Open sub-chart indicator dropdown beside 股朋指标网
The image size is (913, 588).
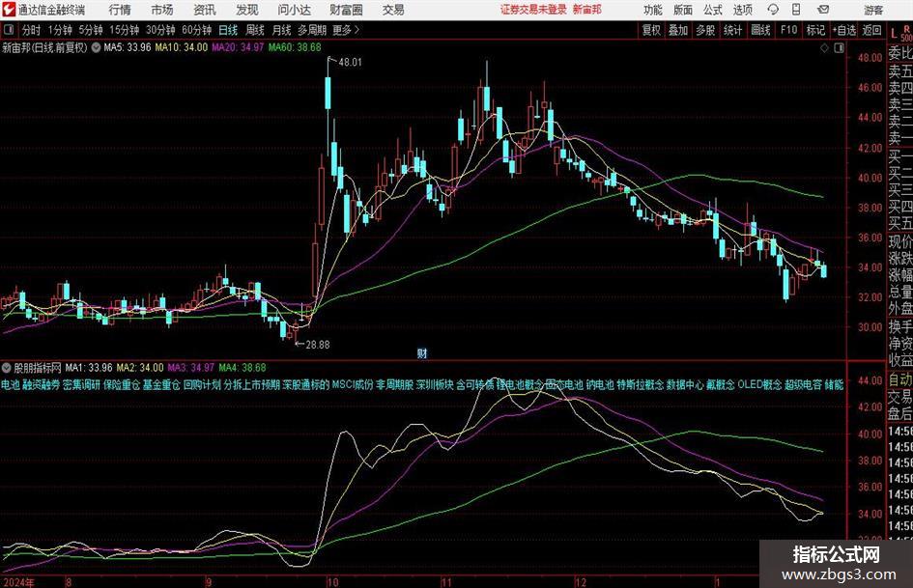(x=7, y=367)
